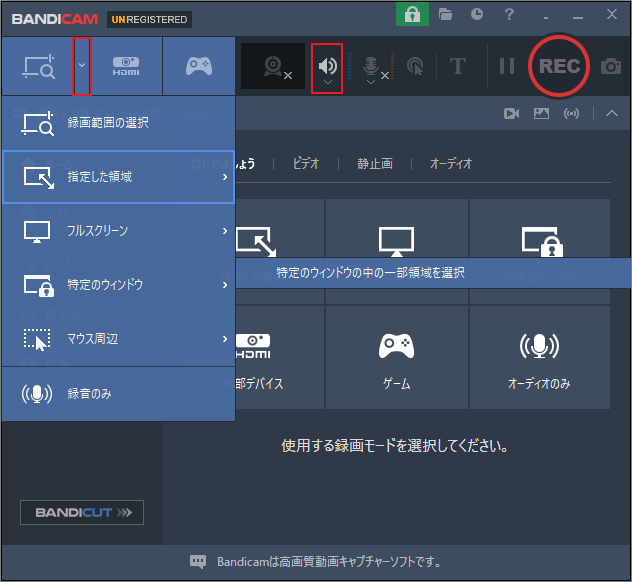The height and width of the screenshot is (582, 632).
Task: Click the speech bubble message icon
Action: (198, 561)
